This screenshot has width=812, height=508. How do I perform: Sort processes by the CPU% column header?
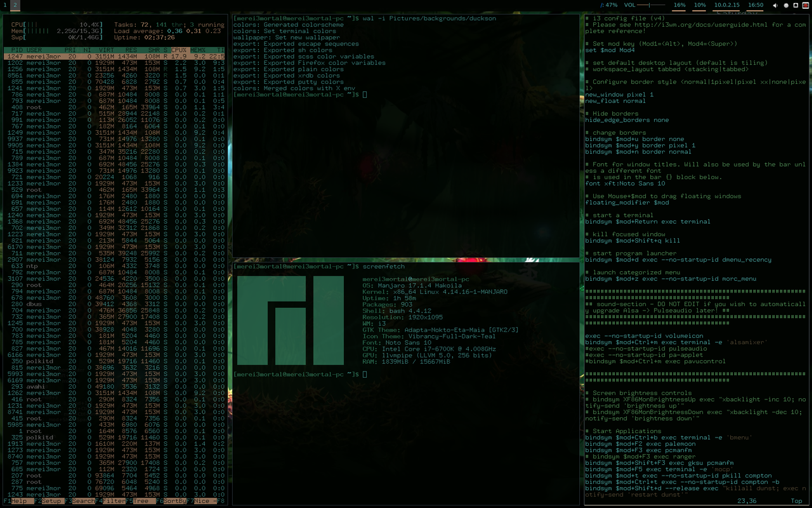tap(179, 50)
